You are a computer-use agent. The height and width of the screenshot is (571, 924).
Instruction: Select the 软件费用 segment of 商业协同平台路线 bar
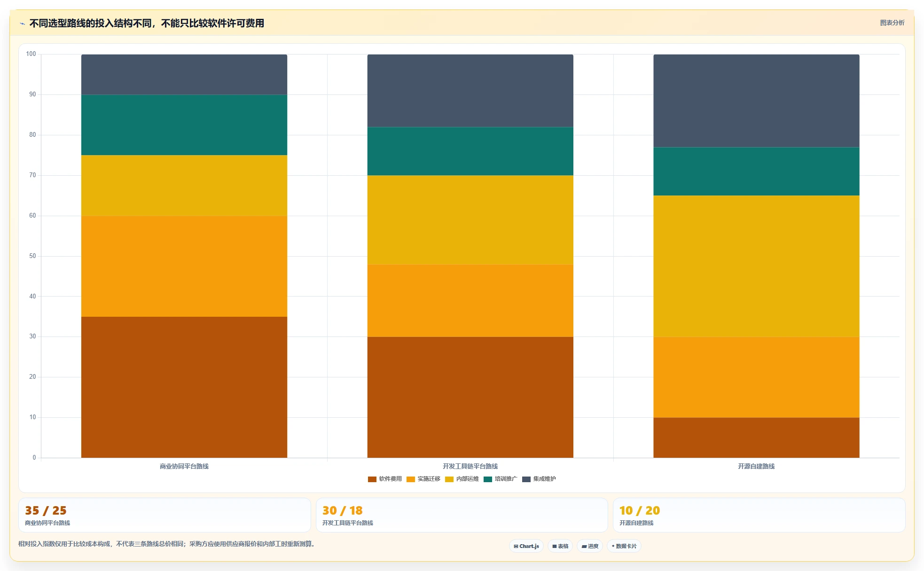184,387
